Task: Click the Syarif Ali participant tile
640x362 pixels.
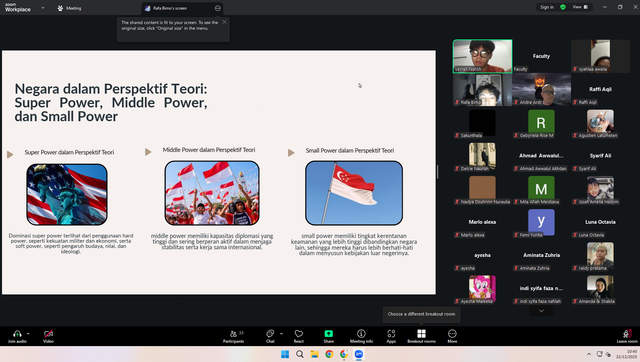Action: 600,155
